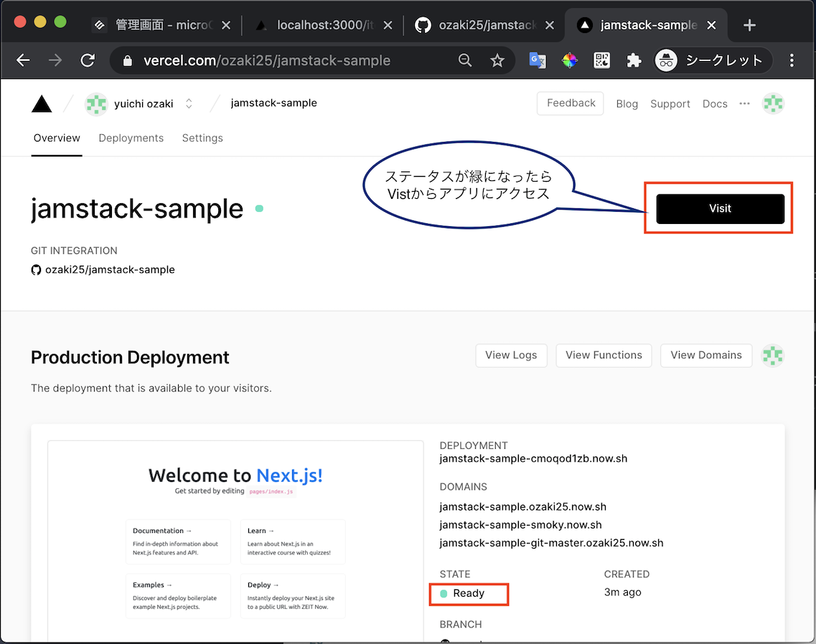The height and width of the screenshot is (644, 816).
Task: Open the Welcome to Next.js preview thumbnail
Action: 235,541
